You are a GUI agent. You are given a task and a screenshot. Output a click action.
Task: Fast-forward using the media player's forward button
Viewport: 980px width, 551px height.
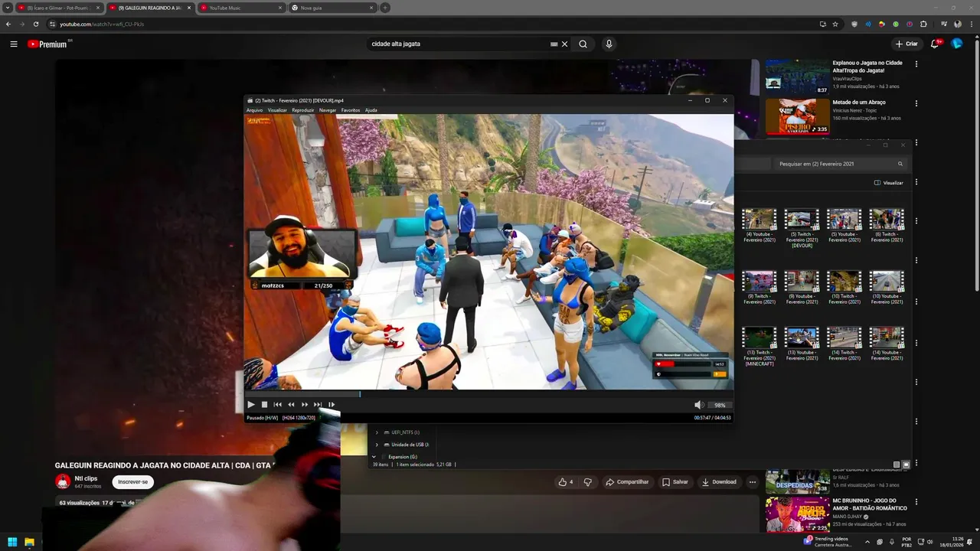coord(305,404)
